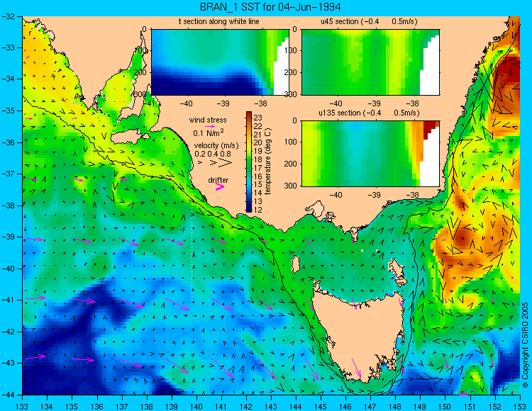
Task: Open the u45 section inset plot
Action: pos(370,62)
